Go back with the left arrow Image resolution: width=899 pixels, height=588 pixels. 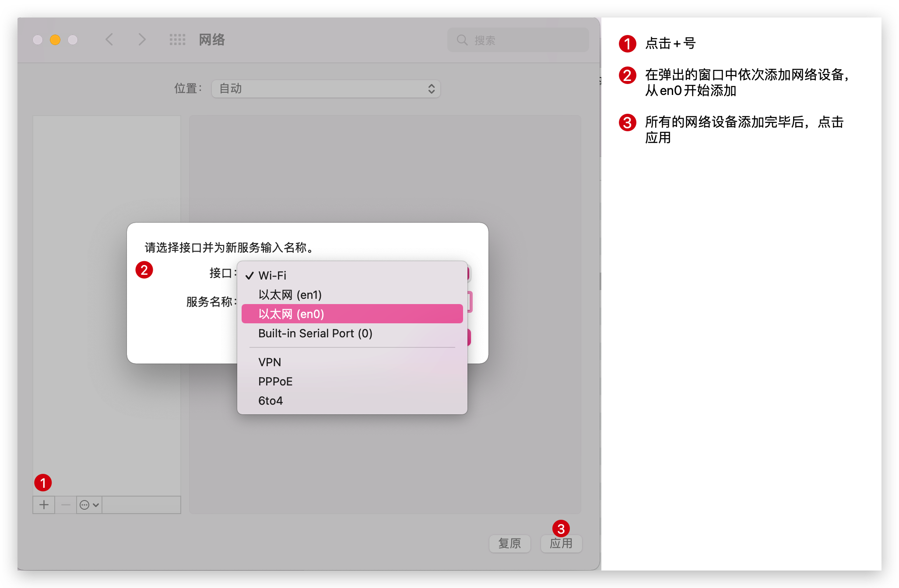tap(109, 40)
